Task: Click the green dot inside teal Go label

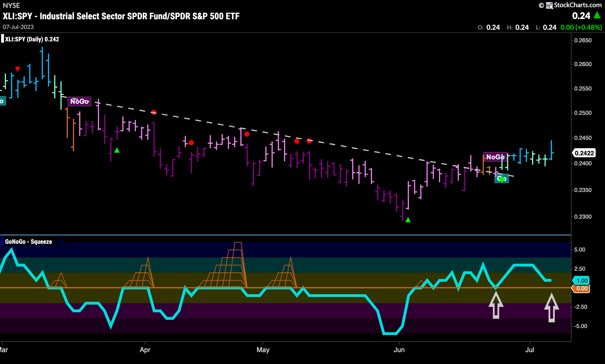Action: 501,179
